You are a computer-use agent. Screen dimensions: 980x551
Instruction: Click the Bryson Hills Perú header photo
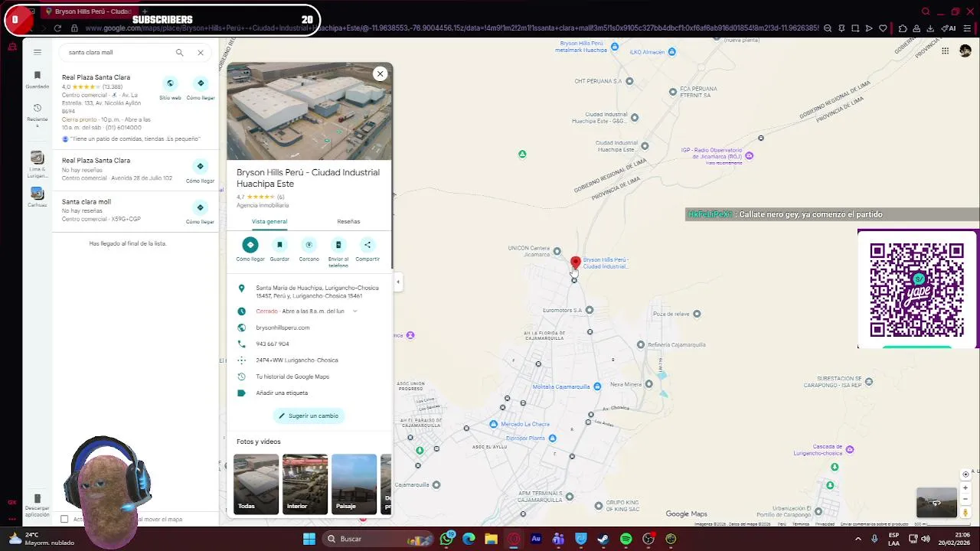[309, 112]
